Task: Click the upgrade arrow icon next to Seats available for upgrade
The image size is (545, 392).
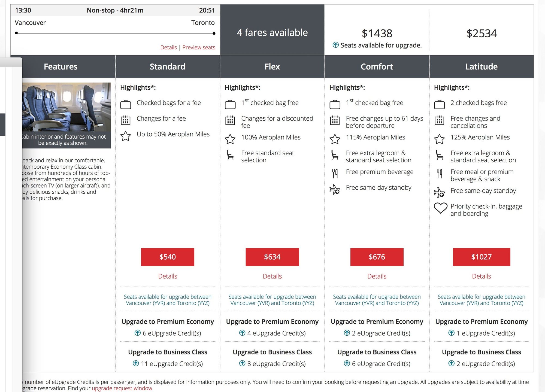Action: [336, 45]
